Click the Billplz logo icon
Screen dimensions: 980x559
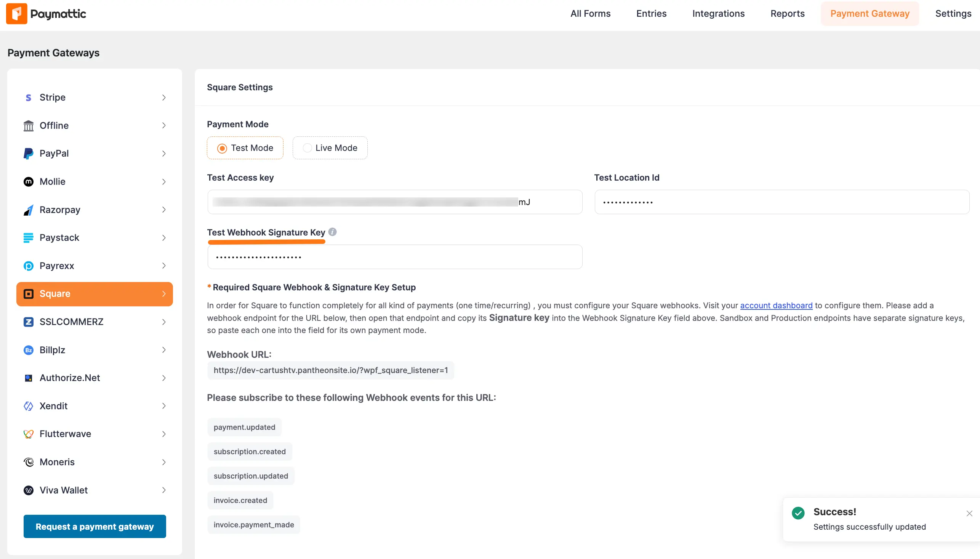click(29, 350)
